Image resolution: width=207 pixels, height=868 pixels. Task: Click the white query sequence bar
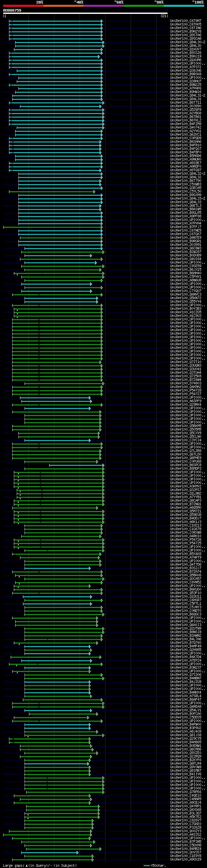click(x=85, y=14)
